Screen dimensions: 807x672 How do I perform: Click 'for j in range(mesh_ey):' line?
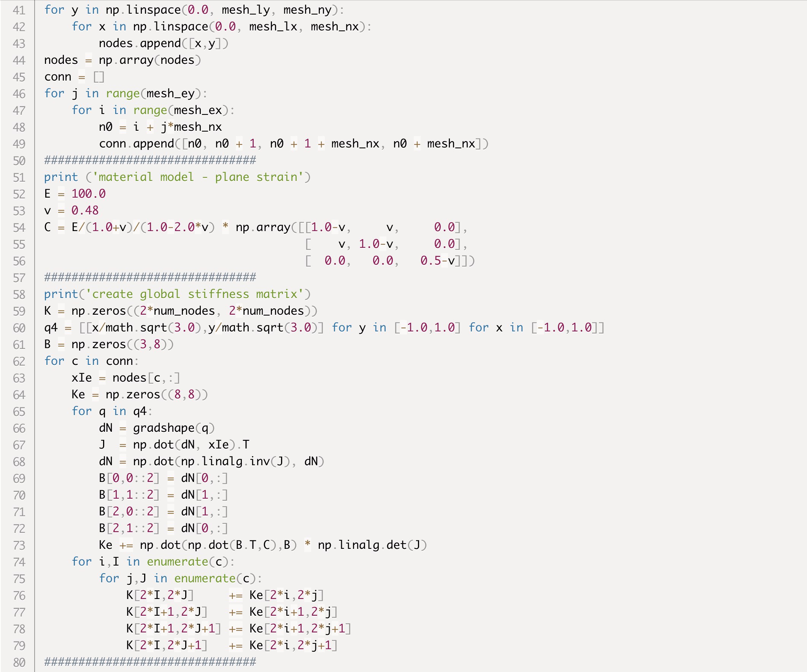tap(125, 94)
